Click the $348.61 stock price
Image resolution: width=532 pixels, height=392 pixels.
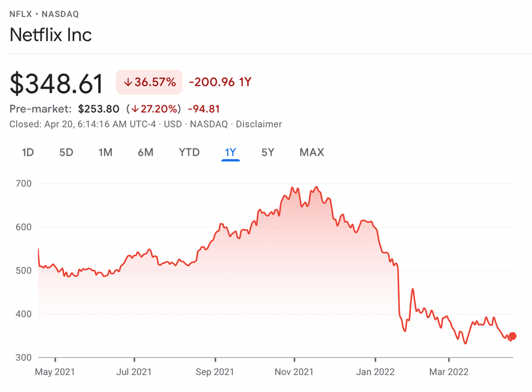(x=57, y=84)
